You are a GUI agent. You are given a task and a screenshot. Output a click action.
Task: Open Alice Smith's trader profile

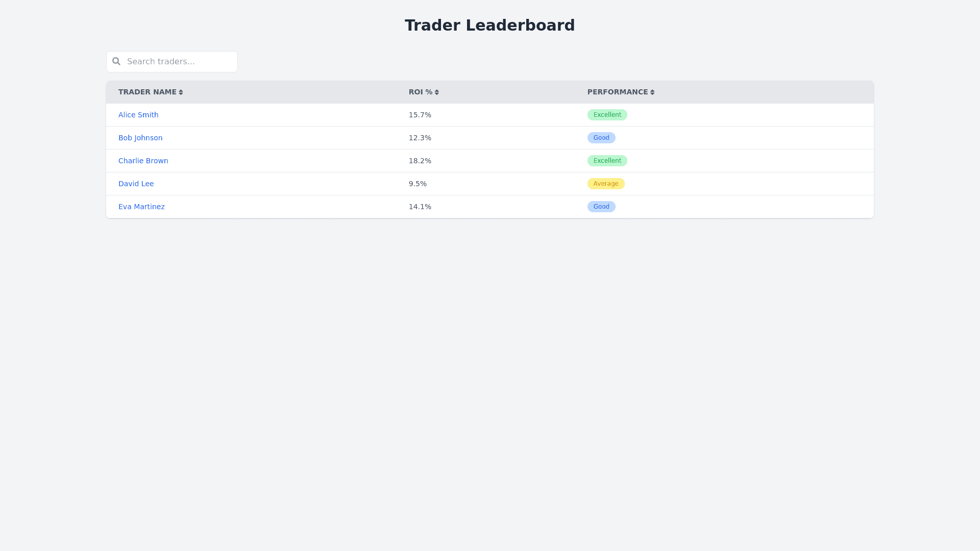138,115
